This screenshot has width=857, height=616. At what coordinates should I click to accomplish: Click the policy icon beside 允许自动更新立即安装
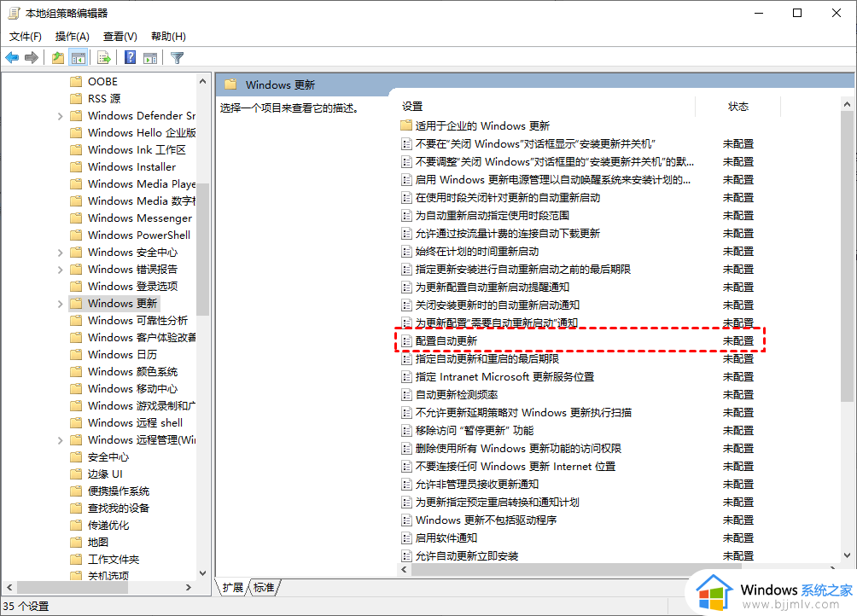[x=406, y=556]
